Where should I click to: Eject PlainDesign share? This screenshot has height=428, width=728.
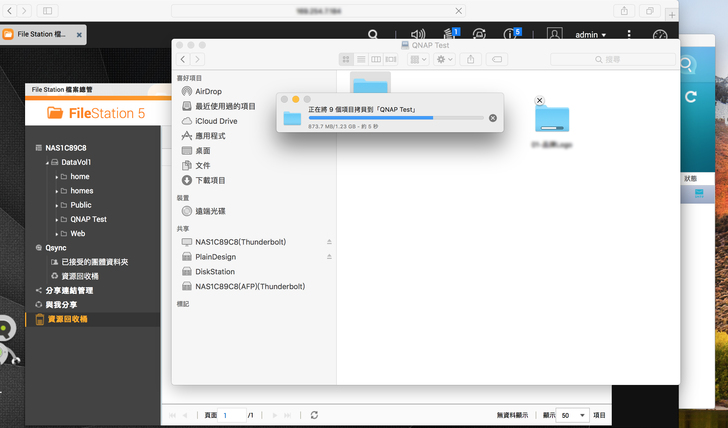pyautogui.click(x=329, y=257)
